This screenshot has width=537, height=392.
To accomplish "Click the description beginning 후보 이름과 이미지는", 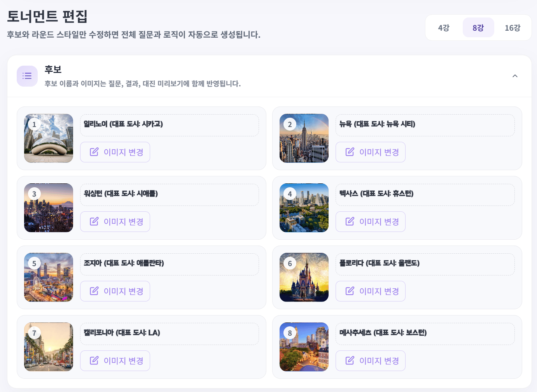I will pos(143,84).
